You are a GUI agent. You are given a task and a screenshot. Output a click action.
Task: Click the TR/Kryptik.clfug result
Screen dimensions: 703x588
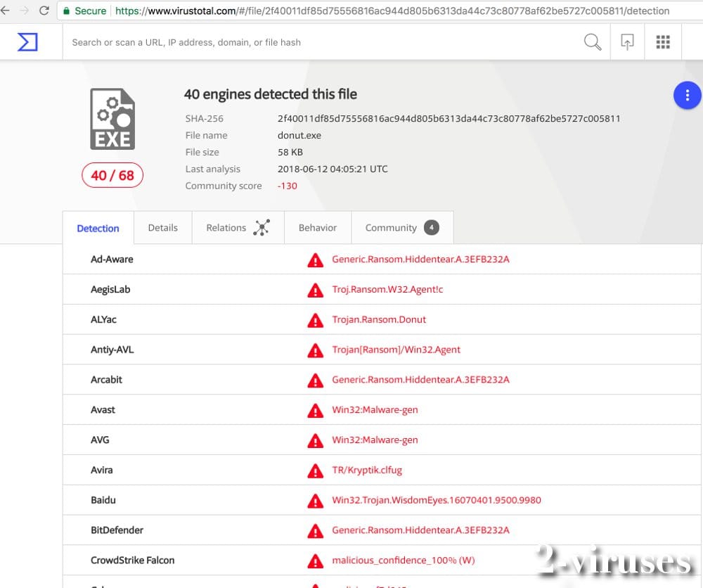[367, 470]
